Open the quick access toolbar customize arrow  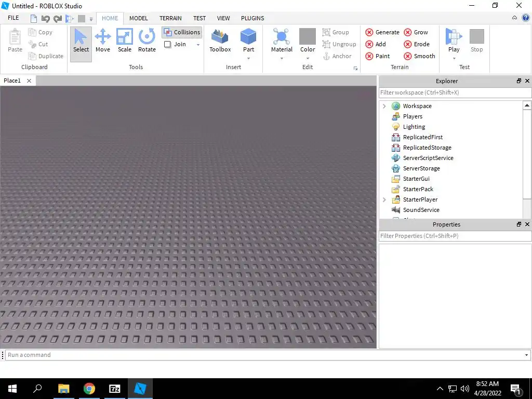[91, 19]
